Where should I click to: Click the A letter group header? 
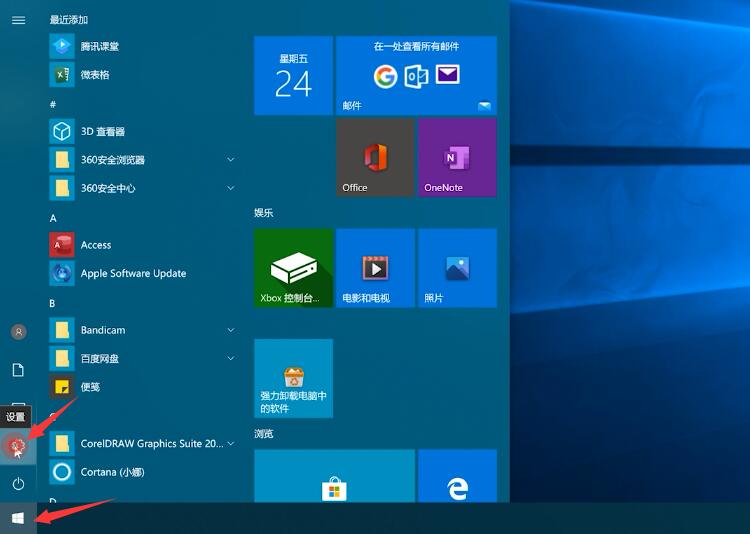click(53, 218)
